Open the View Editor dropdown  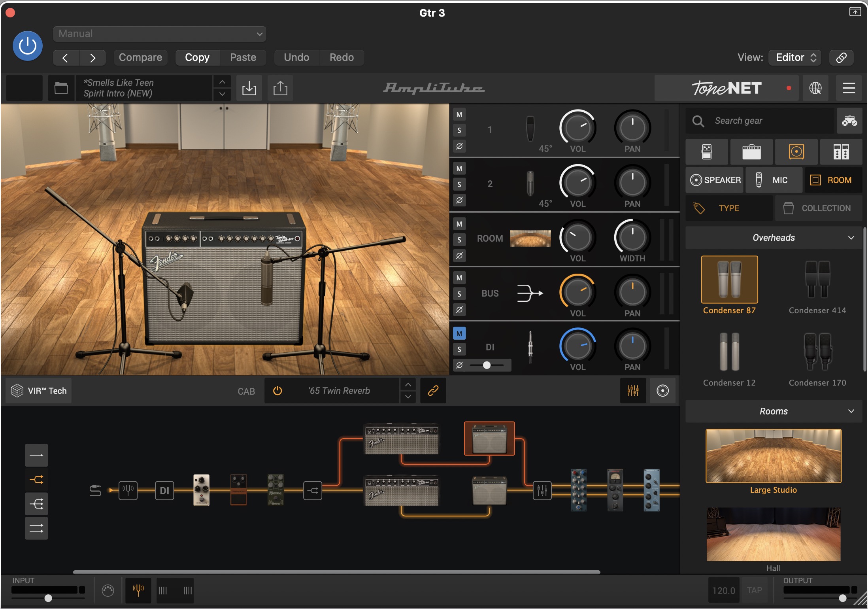click(x=795, y=58)
